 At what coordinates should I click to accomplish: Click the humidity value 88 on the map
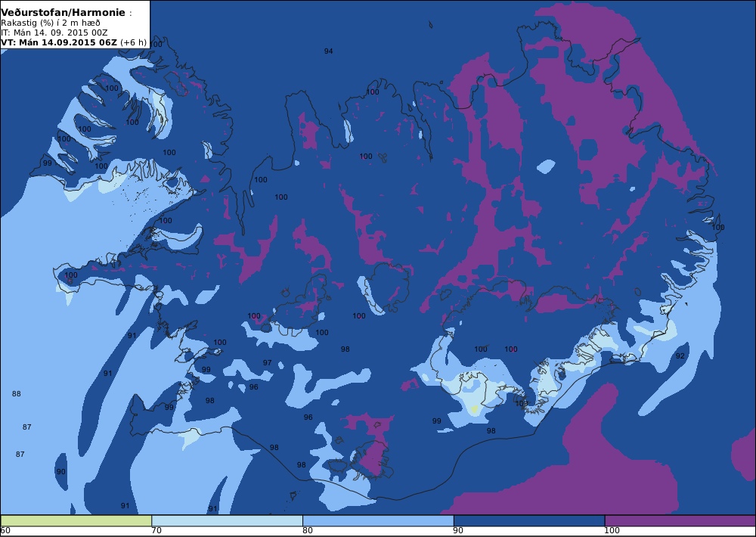pos(17,394)
